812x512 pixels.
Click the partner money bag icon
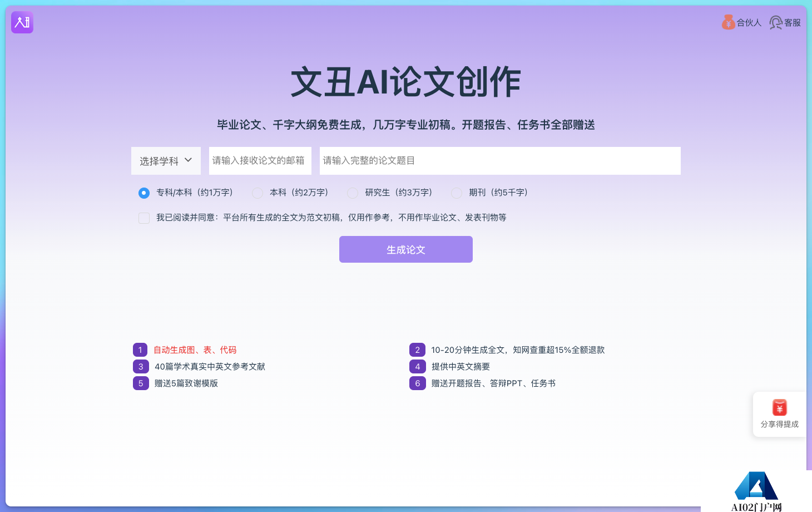tap(728, 22)
